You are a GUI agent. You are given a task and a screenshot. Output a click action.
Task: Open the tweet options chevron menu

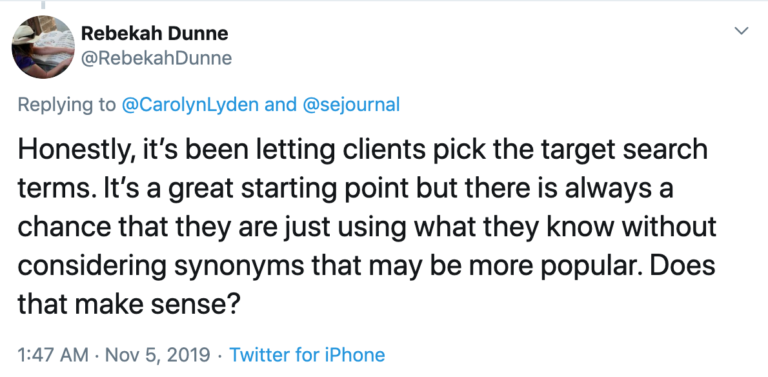pos(742,31)
